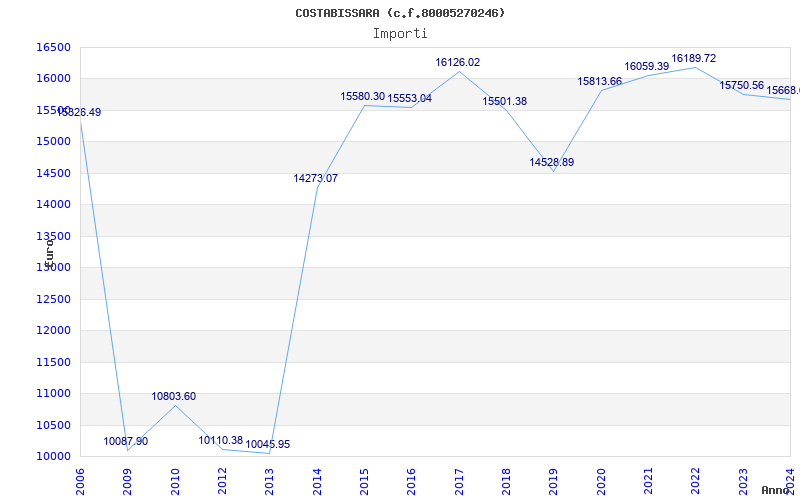Image resolution: width=800 pixels, height=500 pixels.
Task: Select data label 16059.39
Action: [x=646, y=66]
